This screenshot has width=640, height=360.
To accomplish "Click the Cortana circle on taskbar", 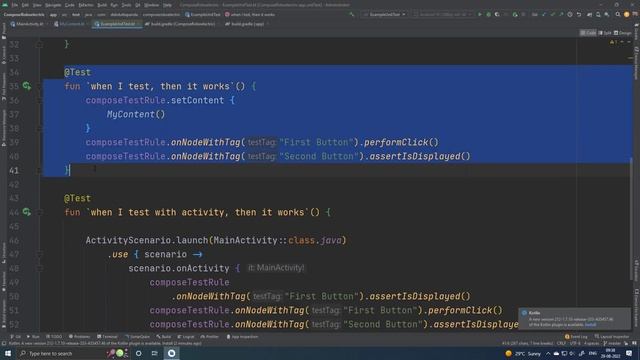I will [138, 353].
